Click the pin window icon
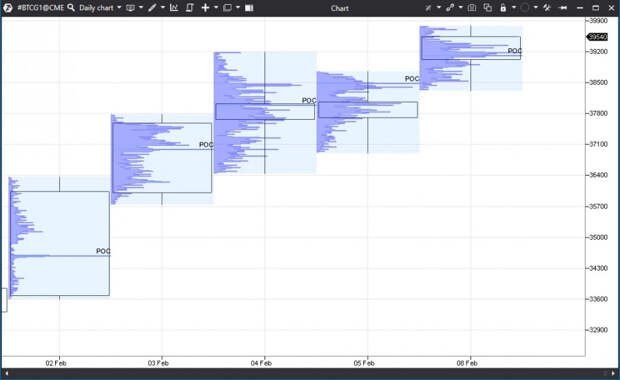The image size is (620, 380). pyautogui.click(x=563, y=8)
